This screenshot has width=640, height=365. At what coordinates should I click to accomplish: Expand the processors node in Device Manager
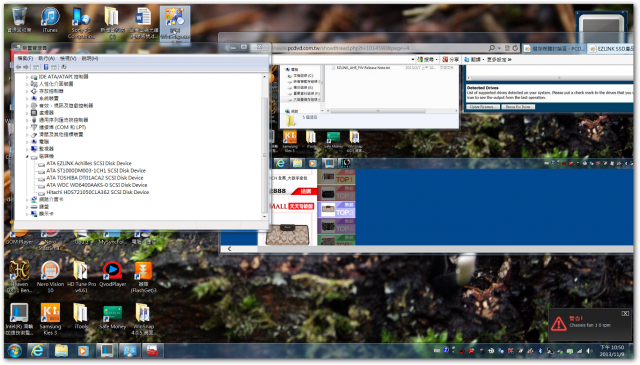click(x=27, y=113)
